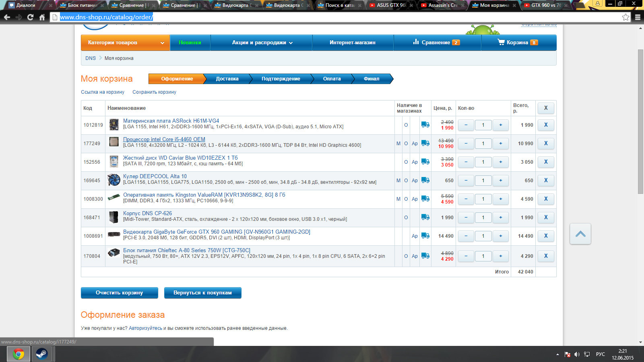Open Процессор Intel Core i5-4460 OEM link
Screen dimensions: 644x362
(x=164, y=140)
